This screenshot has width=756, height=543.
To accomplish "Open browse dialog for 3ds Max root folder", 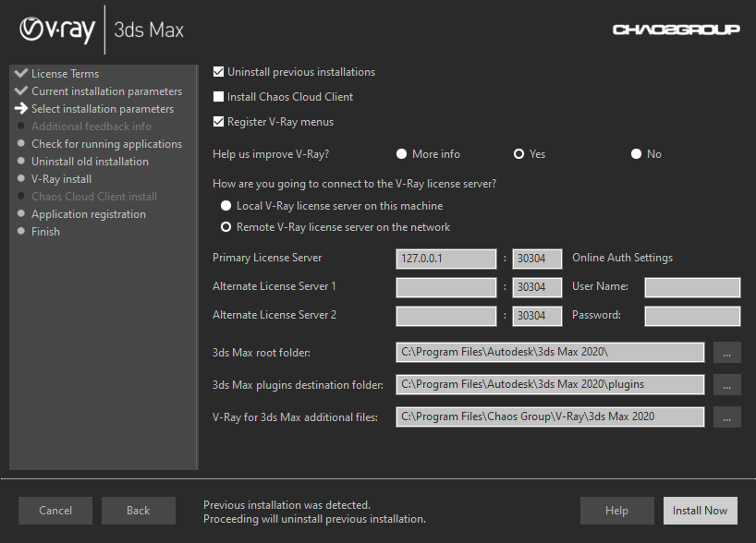I will (727, 352).
